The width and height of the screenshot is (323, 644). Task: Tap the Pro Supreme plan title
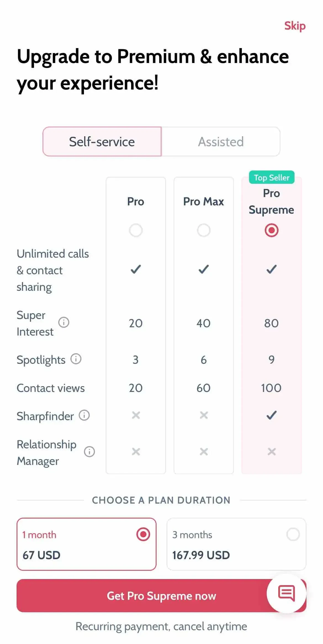272,201
